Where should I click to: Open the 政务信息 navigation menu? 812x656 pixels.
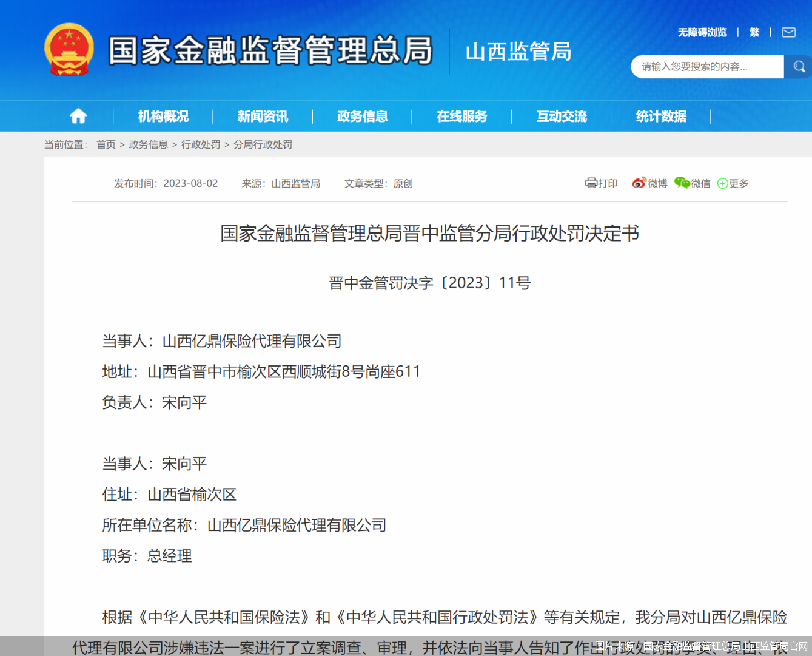pyautogui.click(x=362, y=116)
